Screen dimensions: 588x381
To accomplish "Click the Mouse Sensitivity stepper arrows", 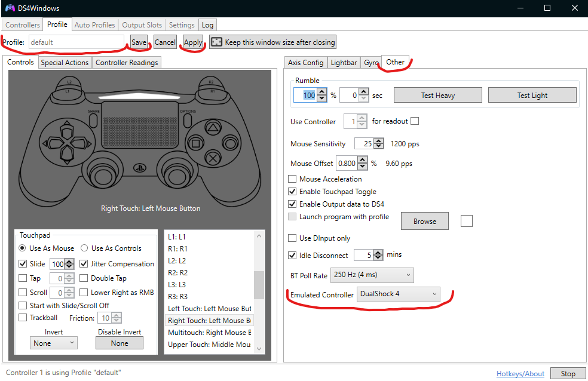I will point(379,143).
